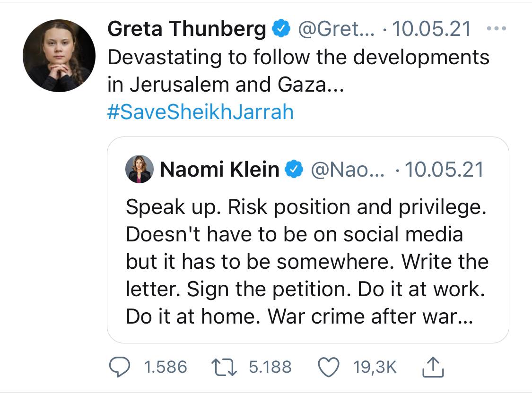532x402 pixels.
Task: Open the @Nao... handle in quoted tweet
Action: [x=348, y=169]
